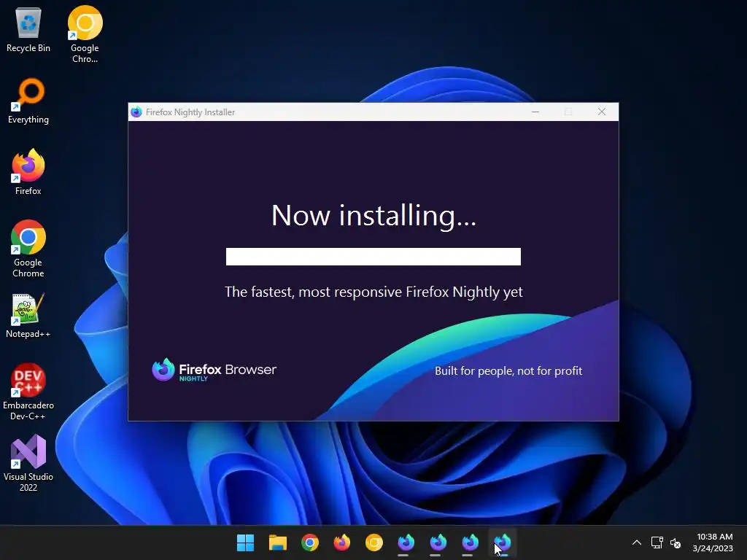Launch Google Chrome from the taskbar
The width and height of the screenshot is (747, 560).
309,542
